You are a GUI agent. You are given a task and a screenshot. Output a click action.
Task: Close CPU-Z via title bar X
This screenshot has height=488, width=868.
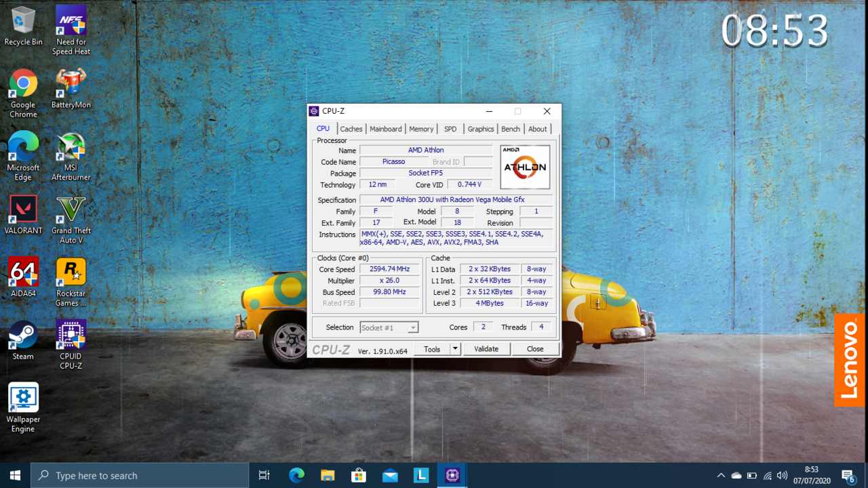[x=547, y=111]
